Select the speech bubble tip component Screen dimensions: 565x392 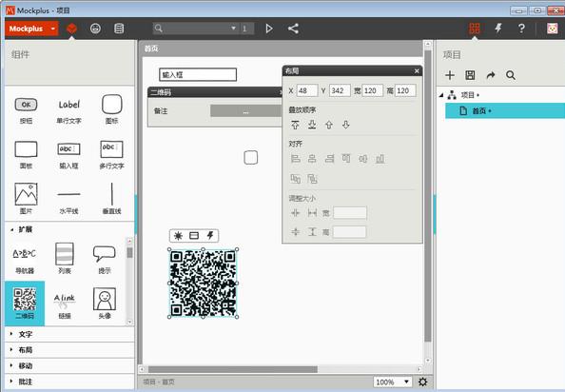coord(105,260)
